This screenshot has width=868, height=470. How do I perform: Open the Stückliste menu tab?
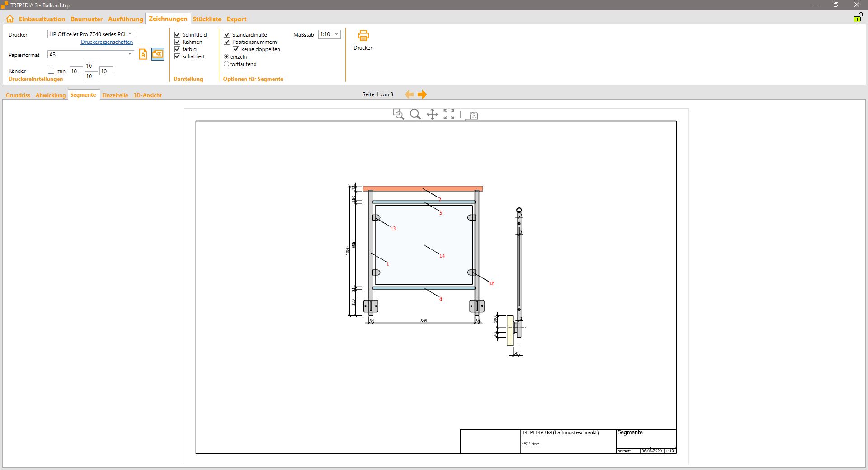click(207, 19)
